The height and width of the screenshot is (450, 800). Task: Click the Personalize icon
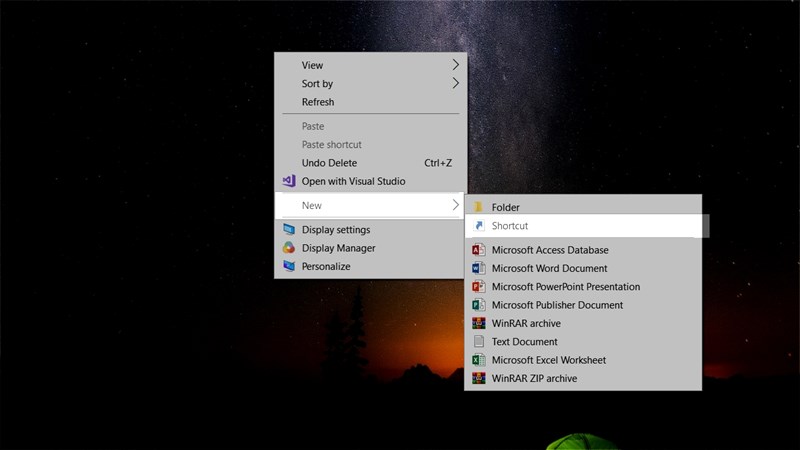click(x=289, y=267)
